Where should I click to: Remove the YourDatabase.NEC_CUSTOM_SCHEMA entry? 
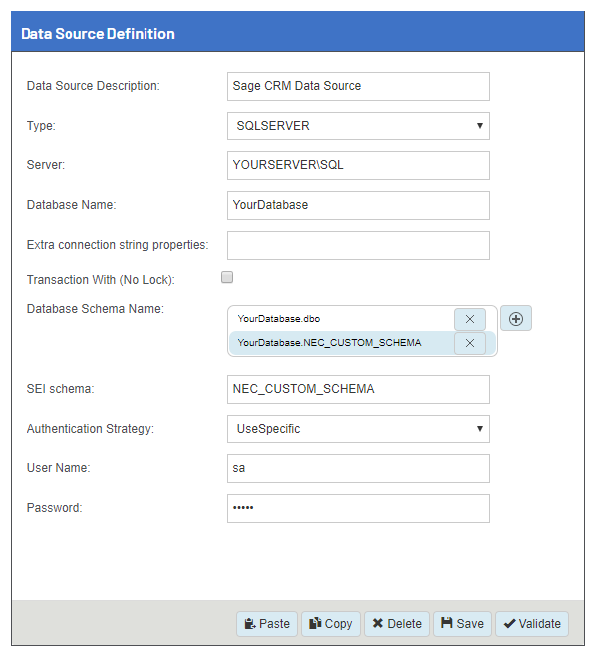(x=470, y=343)
